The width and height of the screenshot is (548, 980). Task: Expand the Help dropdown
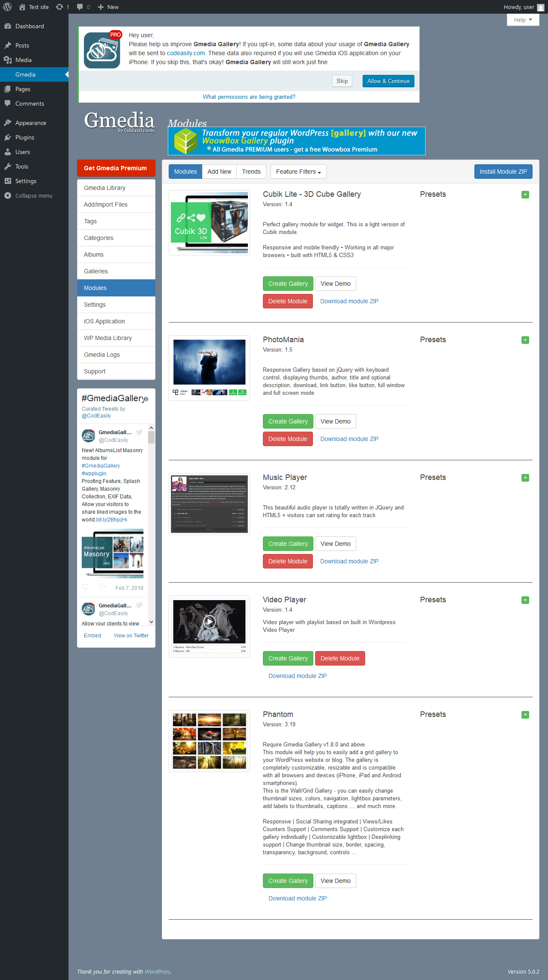523,20
